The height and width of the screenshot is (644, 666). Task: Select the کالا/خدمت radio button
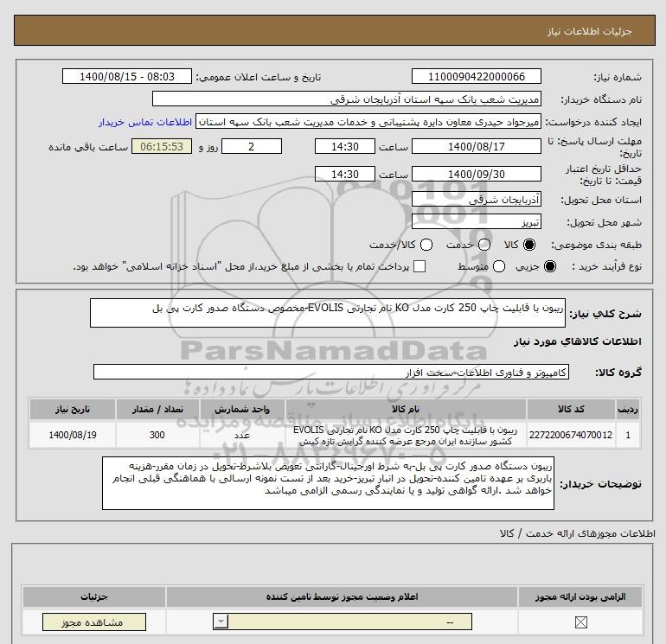[x=426, y=245]
